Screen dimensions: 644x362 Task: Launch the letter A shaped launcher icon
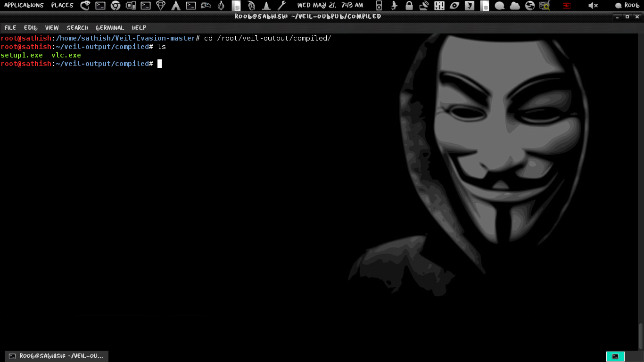coord(176,6)
